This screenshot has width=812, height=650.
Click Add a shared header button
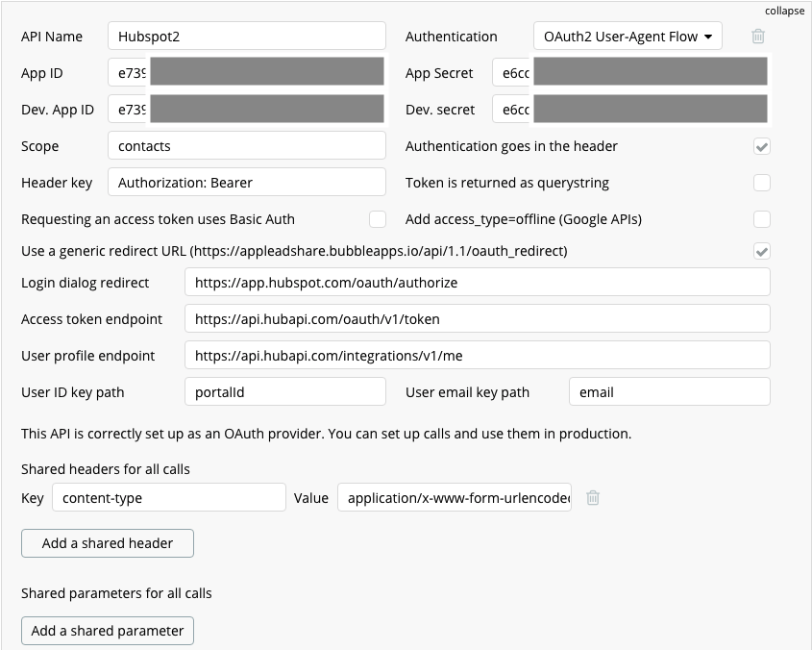coord(108,543)
